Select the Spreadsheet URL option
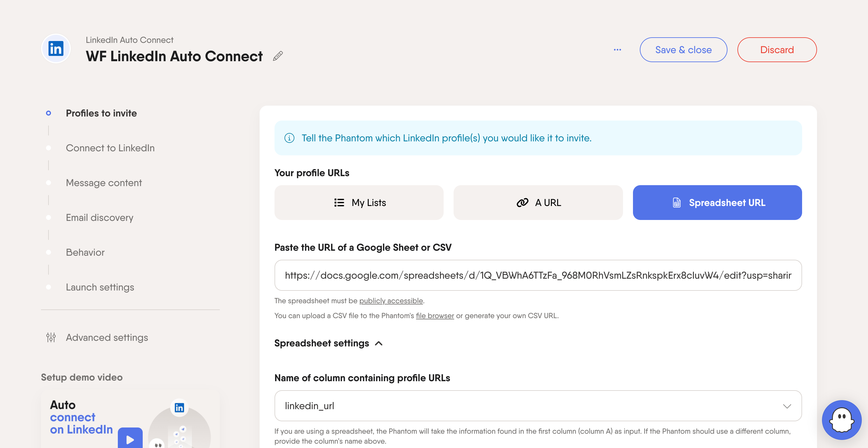The height and width of the screenshot is (448, 868). tap(717, 203)
